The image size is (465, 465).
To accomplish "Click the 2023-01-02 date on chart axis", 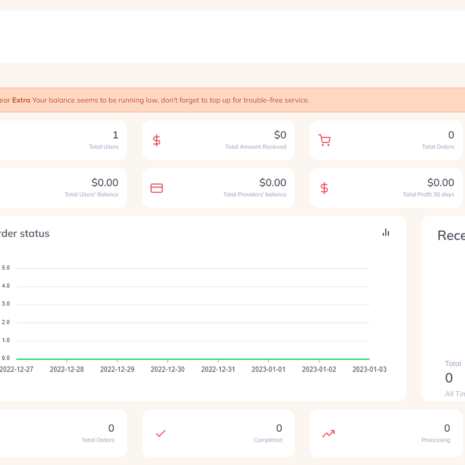I will click(x=319, y=369).
